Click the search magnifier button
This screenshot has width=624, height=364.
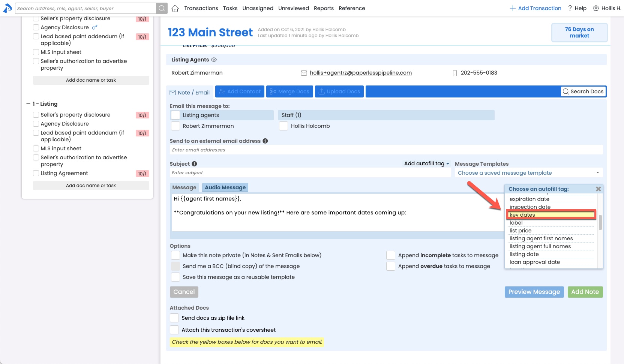(x=162, y=8)
